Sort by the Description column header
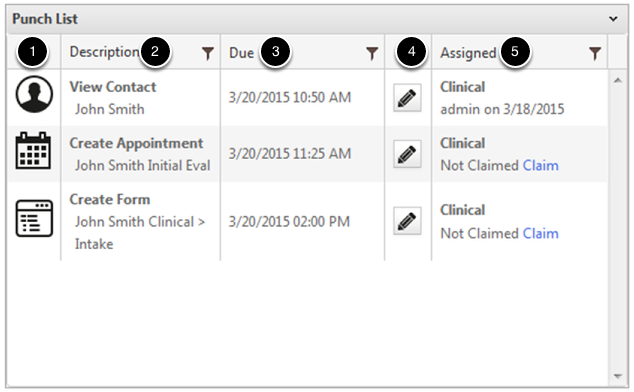 pos(104,52)
